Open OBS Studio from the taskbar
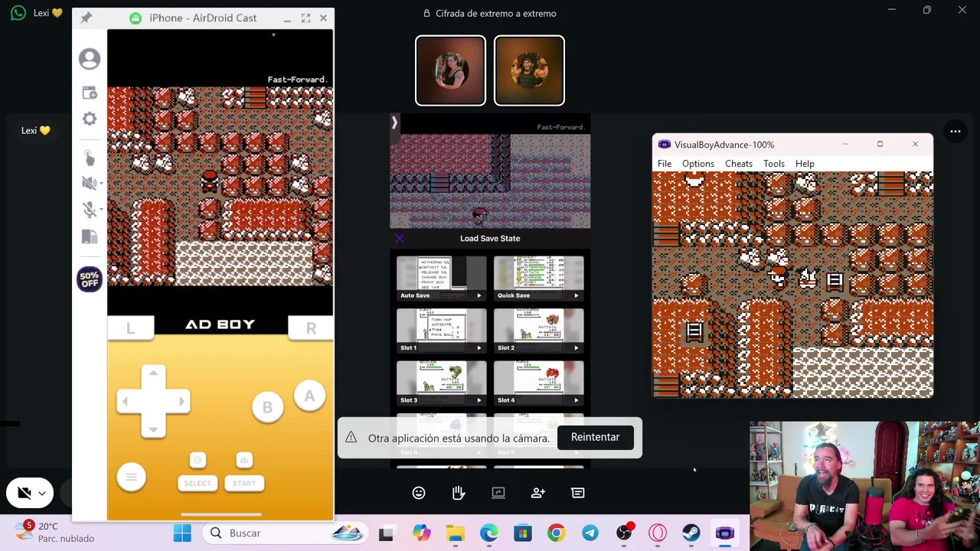The image size is (980, 551). (x=624, y=533)
